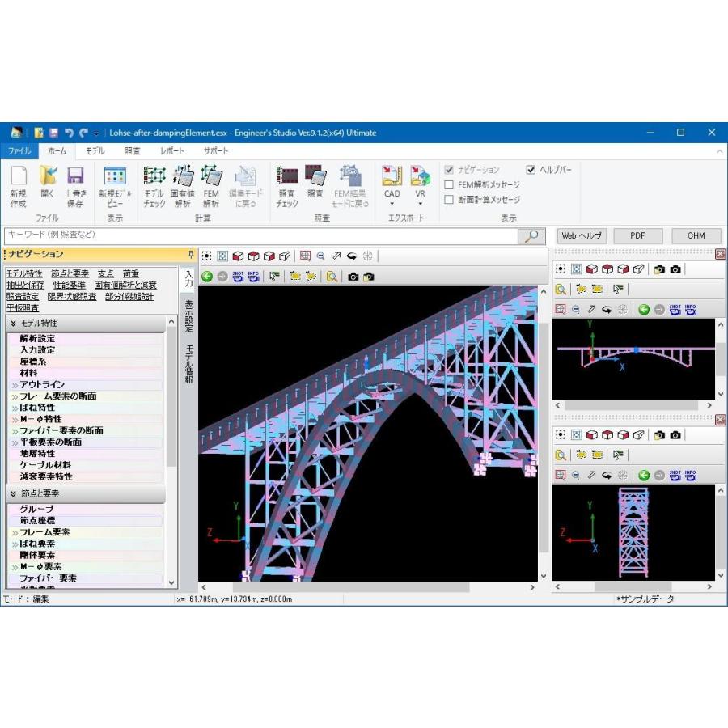Click the keyword search input field

[x=261, y=236]
